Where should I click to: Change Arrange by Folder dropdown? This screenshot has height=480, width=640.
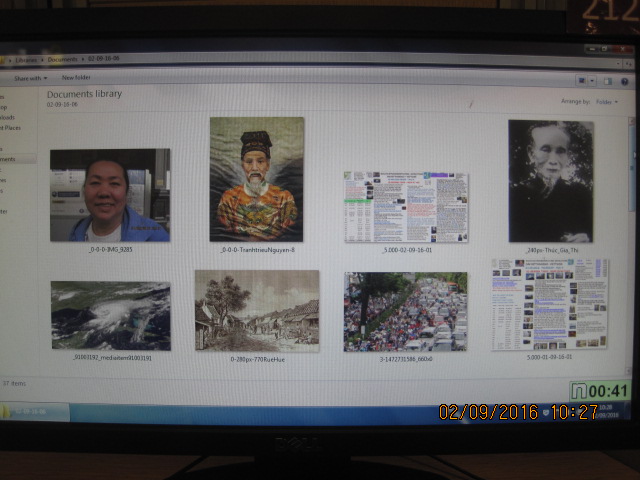607,102
